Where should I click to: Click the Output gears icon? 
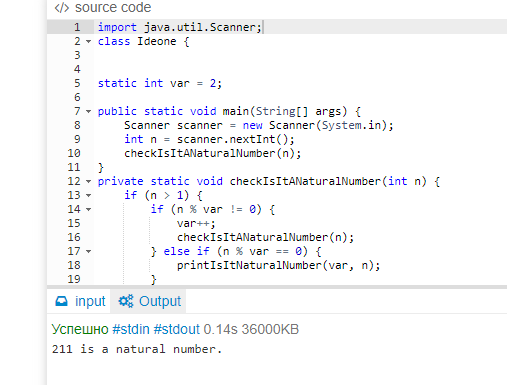coord(126,301)
